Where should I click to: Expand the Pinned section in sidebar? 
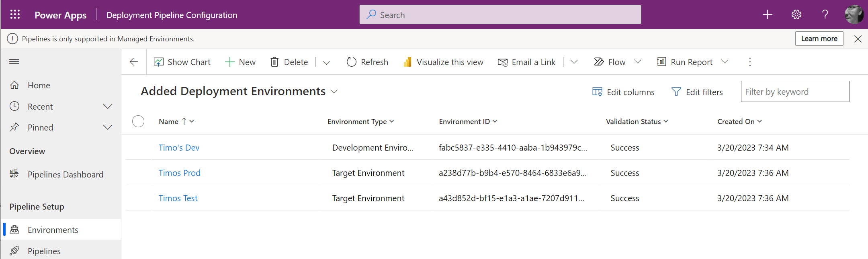[x=107, y=127]
